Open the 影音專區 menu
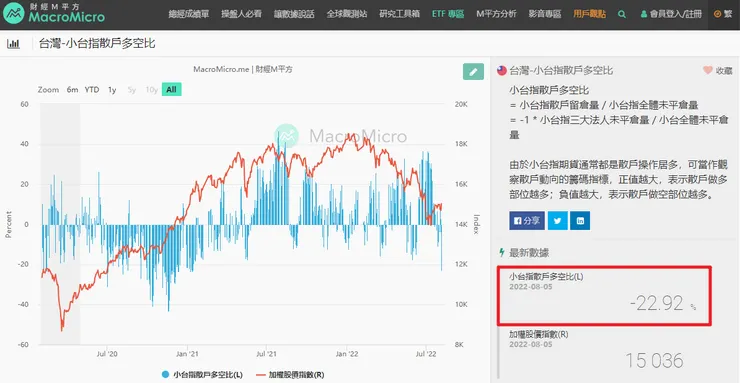This screenshot has height=383, width=740. (x=545, y=14)
